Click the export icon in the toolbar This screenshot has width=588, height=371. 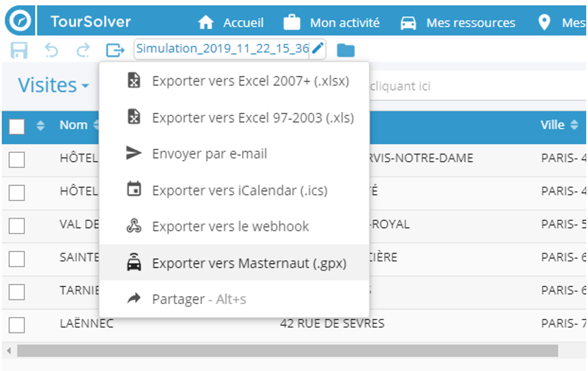tap(115, 50)
